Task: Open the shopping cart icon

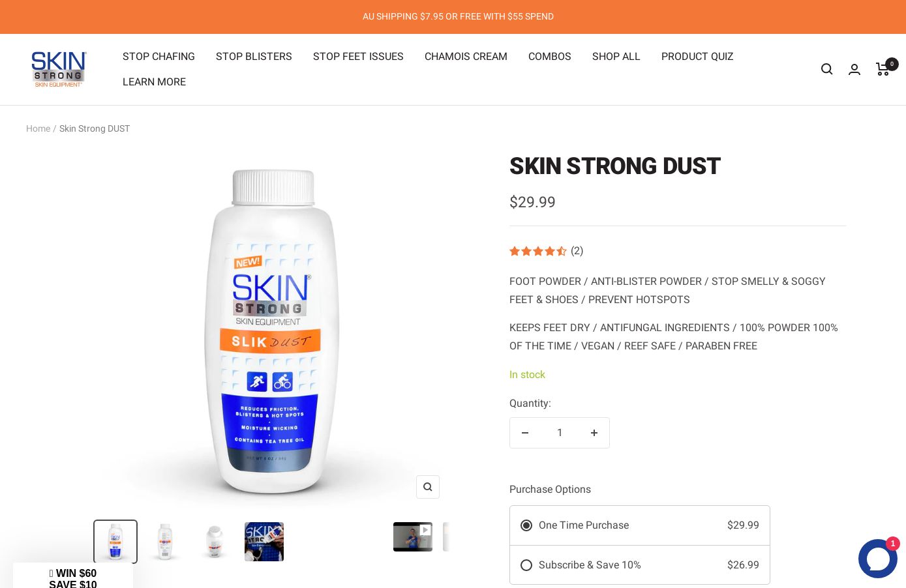Action: tap(884, 68)
